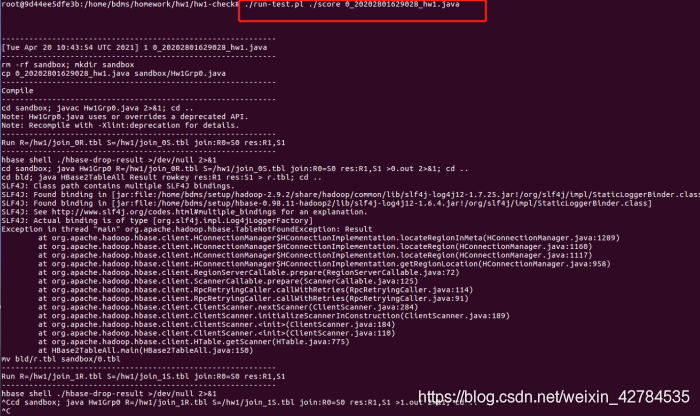
Task: Click the stack line "ClientScanner.<init>(ClientScanner.java:184)"
Action: coord(217,324)
